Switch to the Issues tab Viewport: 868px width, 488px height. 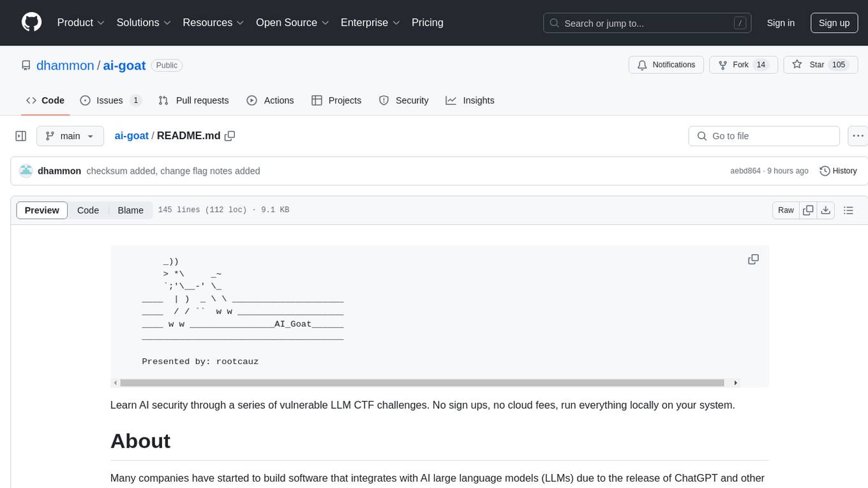[110, 100]
